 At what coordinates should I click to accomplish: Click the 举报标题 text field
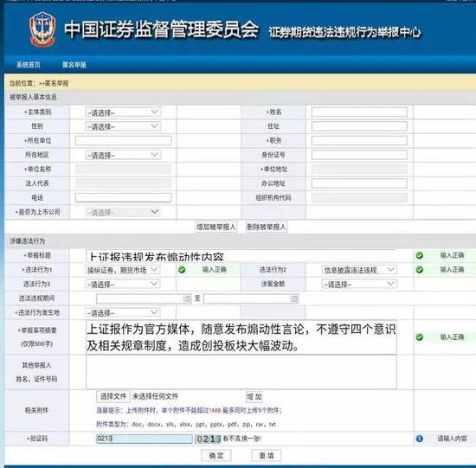(x=241, y=256)
